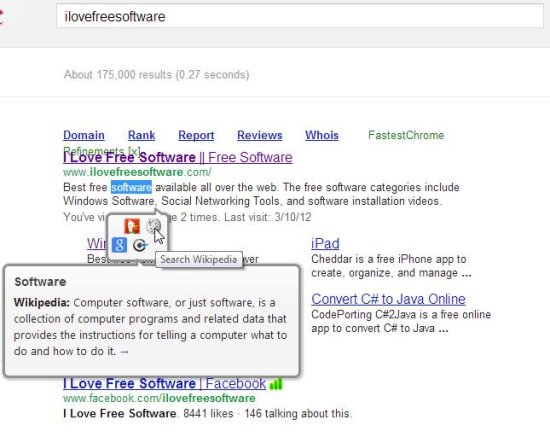
Task: Close Refinements with the [x] link
Action: click(134, 151)
